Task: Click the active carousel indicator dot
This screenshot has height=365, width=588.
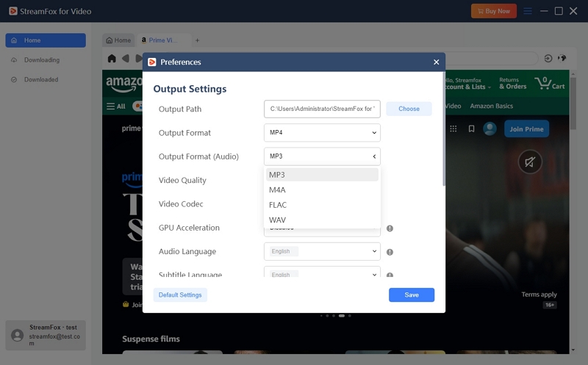Action: click(342, 316)
